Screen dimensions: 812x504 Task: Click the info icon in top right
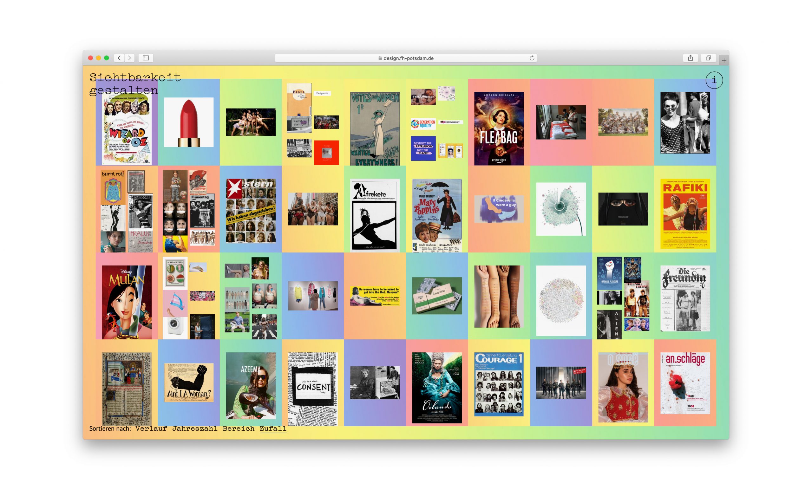(713, 80)
